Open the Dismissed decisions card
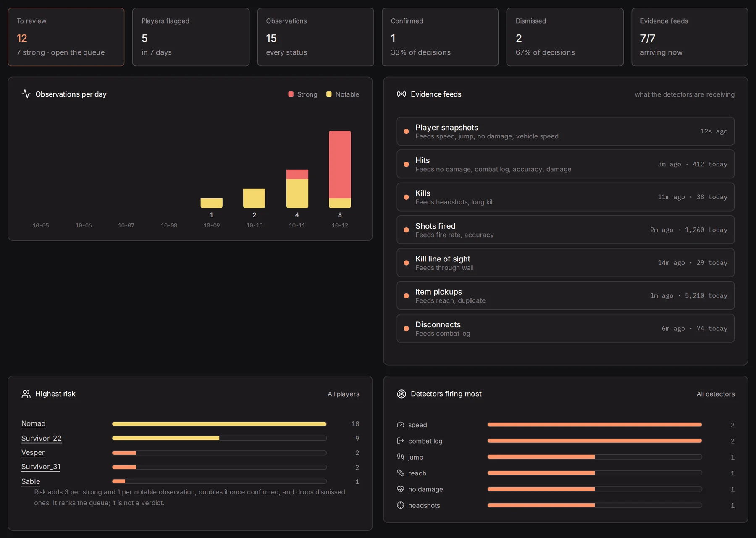The image size is (756, 538). [565, 37]
